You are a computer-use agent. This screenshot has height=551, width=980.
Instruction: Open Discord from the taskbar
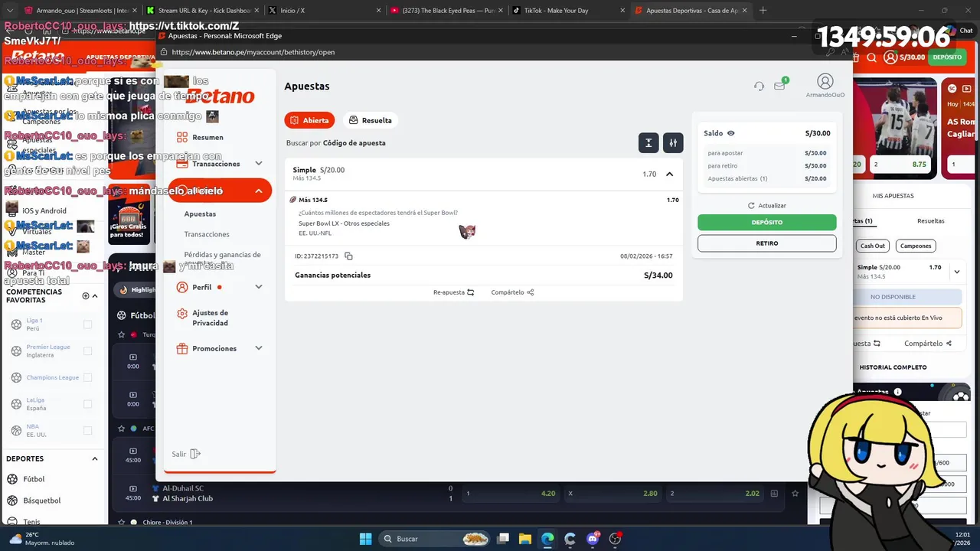point(593,539)
